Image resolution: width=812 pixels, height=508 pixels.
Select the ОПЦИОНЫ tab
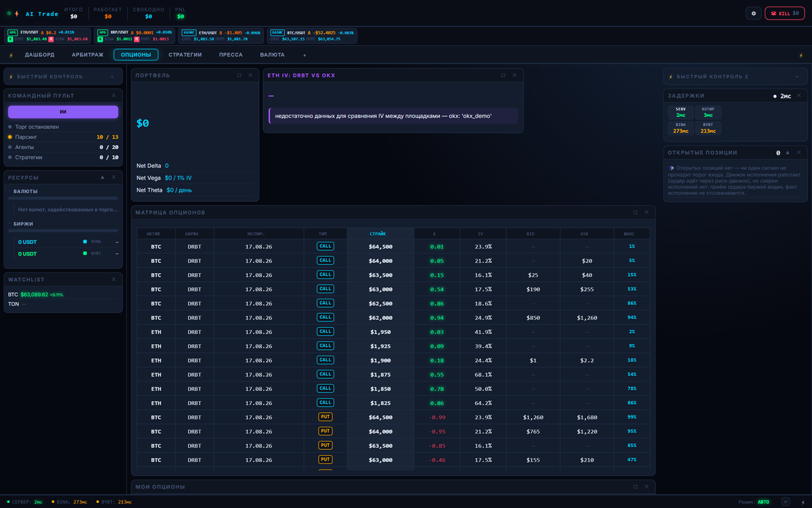click(136, 55)
